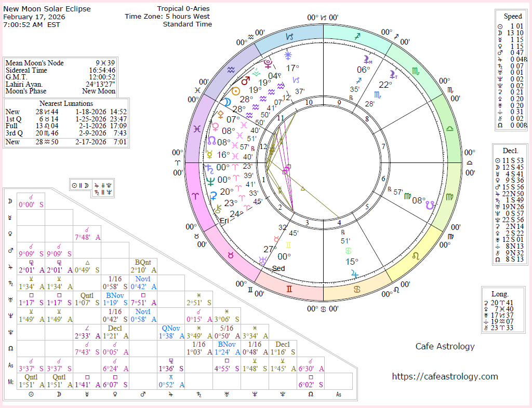
Task: Select the blue crescent Moon glyph in the wheel
Action: pos(228,101)
